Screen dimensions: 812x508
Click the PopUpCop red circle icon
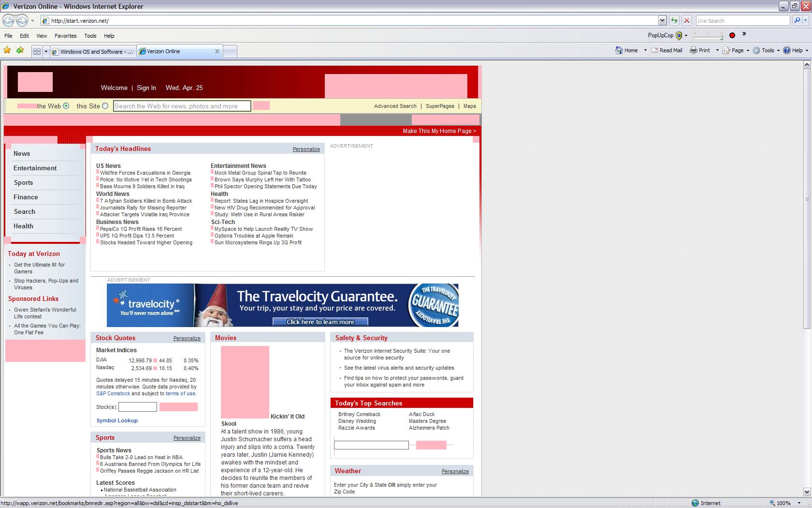tap(732, 35)
